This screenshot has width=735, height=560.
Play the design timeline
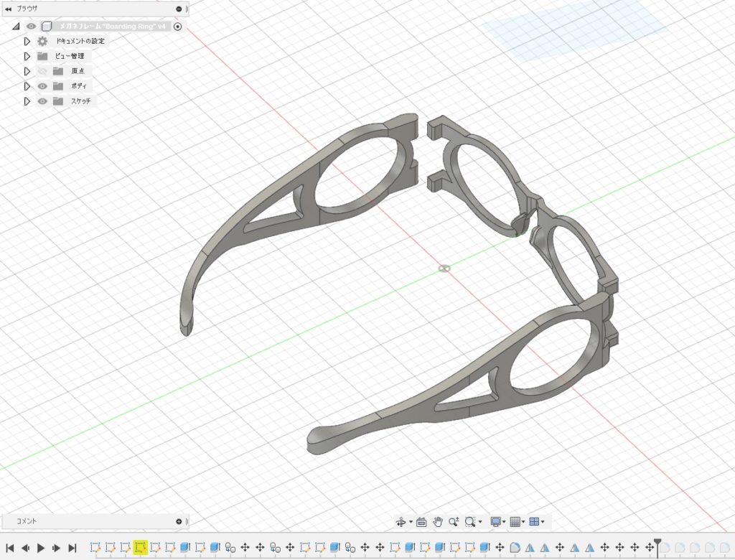[41, 548]
